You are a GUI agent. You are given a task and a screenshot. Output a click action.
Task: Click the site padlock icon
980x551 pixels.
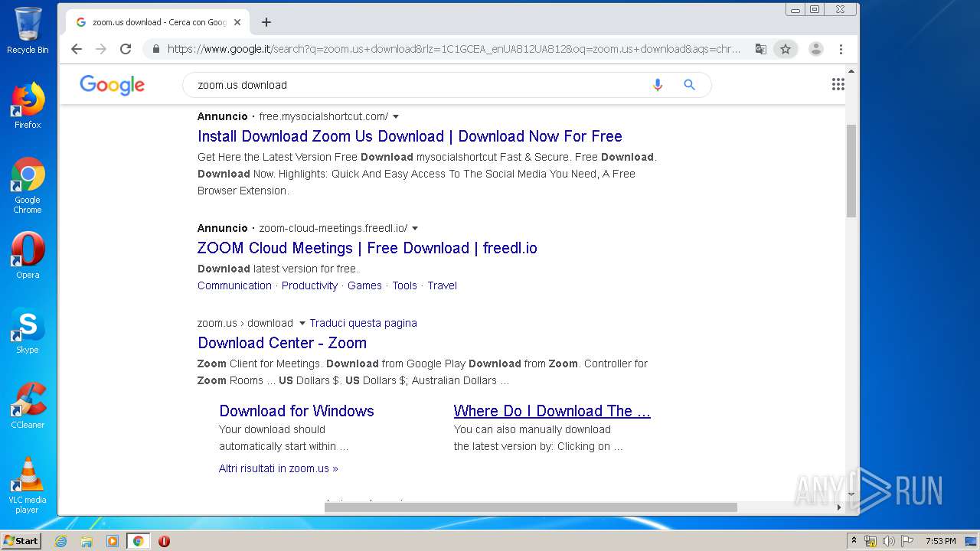(156, 49)
